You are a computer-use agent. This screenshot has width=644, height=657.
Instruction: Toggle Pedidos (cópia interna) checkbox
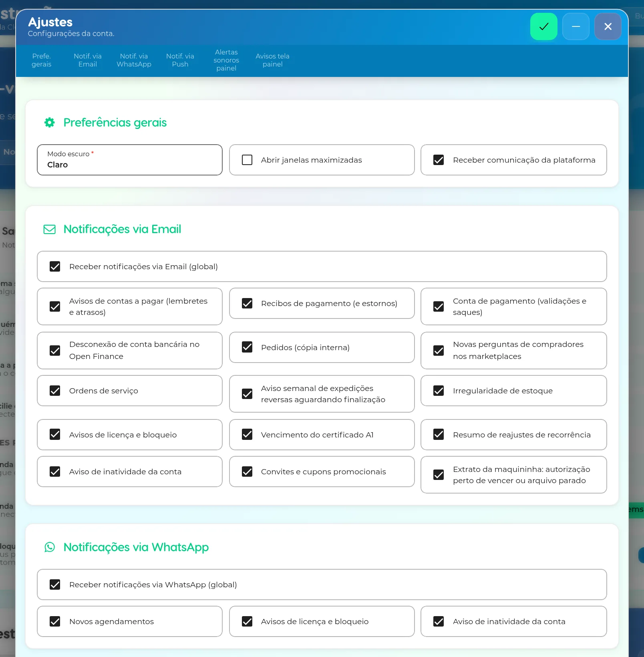click(247, 347)
